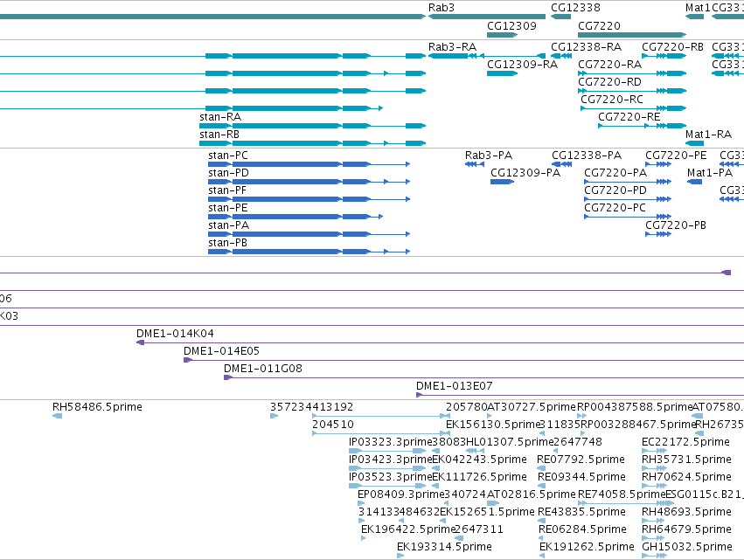
Task: Click the Rab3-RA transcript label
Action: [452, 47]
